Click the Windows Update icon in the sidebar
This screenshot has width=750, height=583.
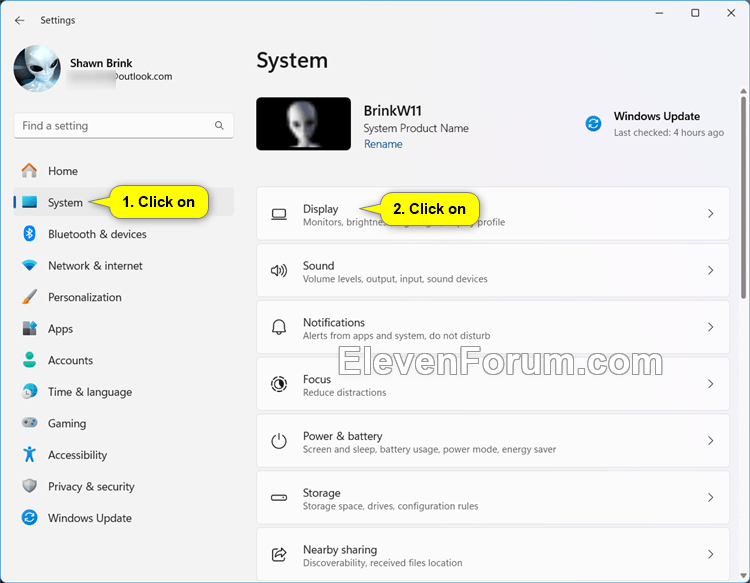pyautogui.click(x=29, y=517)
